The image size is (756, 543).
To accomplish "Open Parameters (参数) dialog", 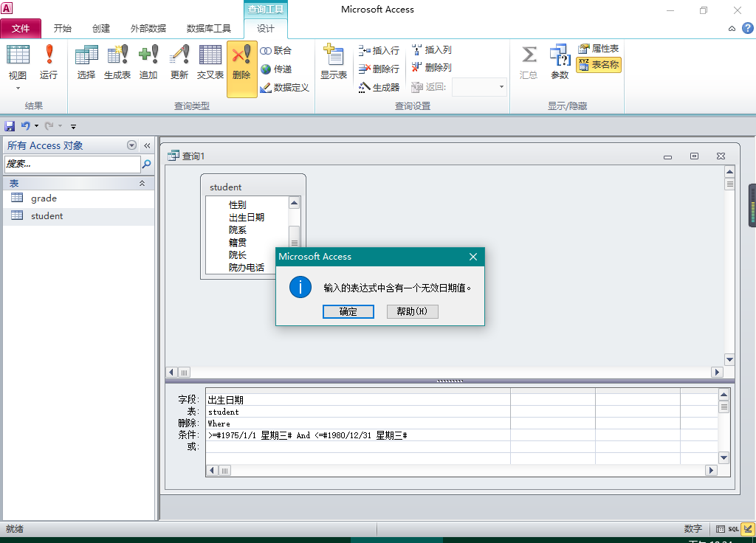I will click(560, 62).
